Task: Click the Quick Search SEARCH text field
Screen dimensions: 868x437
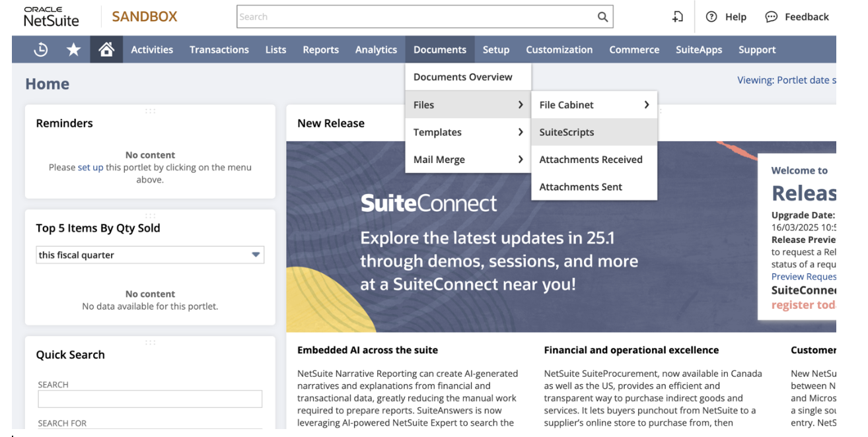Action: (x=150, y=399)
